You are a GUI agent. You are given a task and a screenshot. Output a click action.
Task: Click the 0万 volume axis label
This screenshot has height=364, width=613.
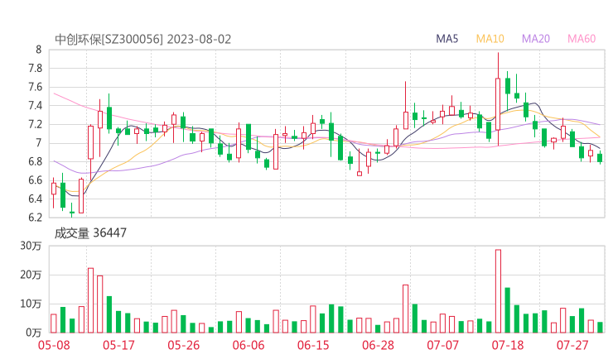click(34, 333)
